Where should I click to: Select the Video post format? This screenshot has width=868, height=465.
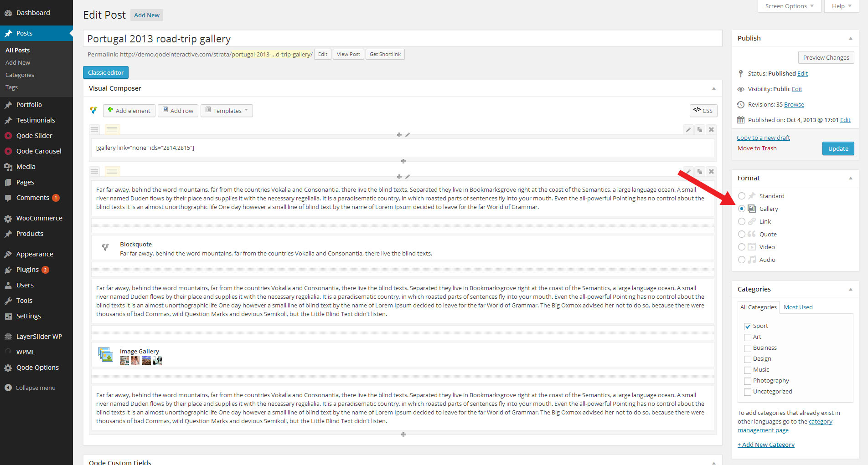click(x=742, y=247)
